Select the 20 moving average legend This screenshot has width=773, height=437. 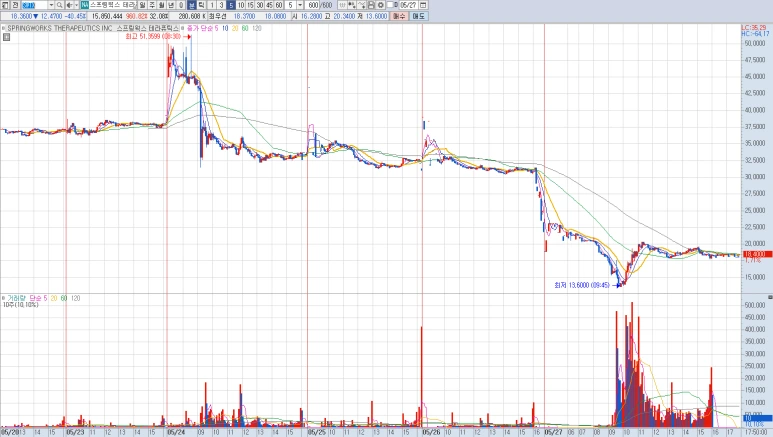(x=235, y=29)
